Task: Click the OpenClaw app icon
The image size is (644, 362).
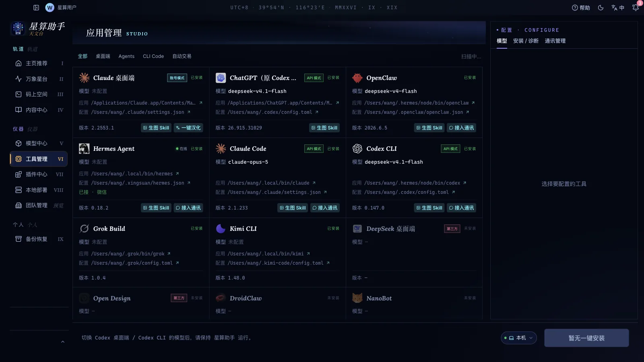Action: click(357, 78)
